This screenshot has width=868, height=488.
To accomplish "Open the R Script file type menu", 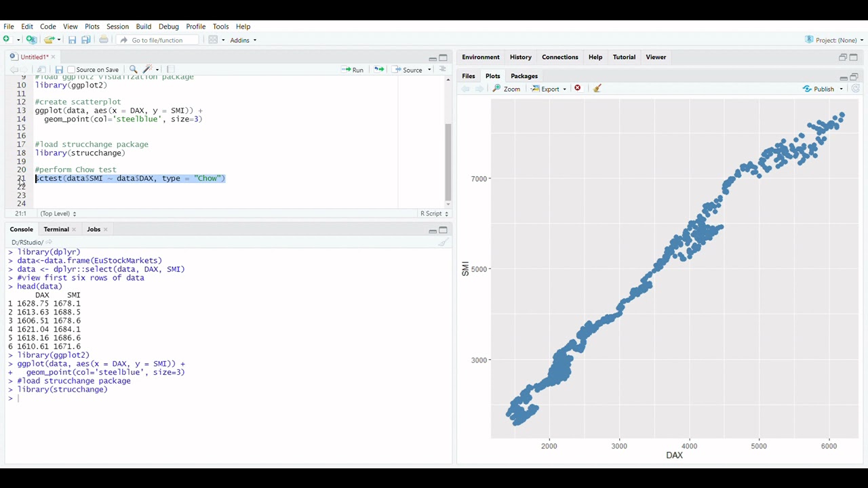I will 434,213.
